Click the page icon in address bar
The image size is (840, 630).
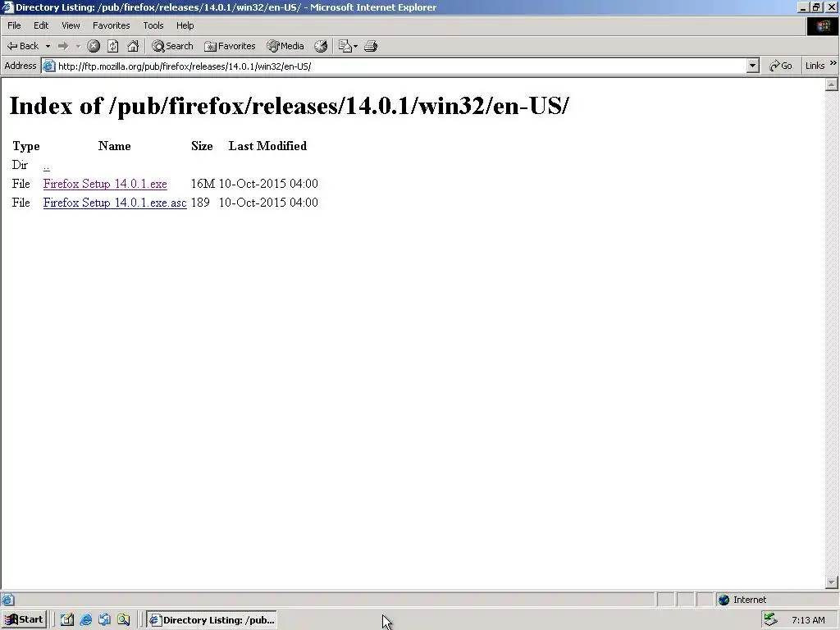click(x=48, y=66)
